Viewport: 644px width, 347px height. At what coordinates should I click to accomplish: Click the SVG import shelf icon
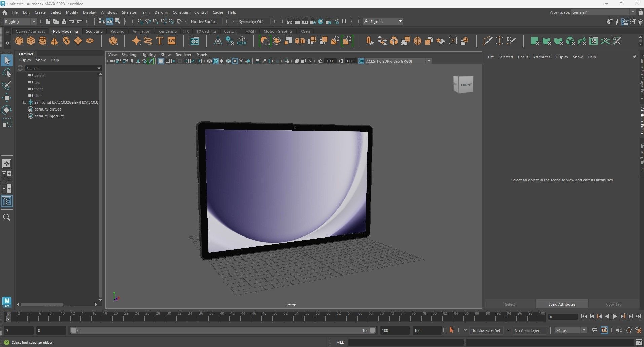pyautogui.click(x=172, y=41)
